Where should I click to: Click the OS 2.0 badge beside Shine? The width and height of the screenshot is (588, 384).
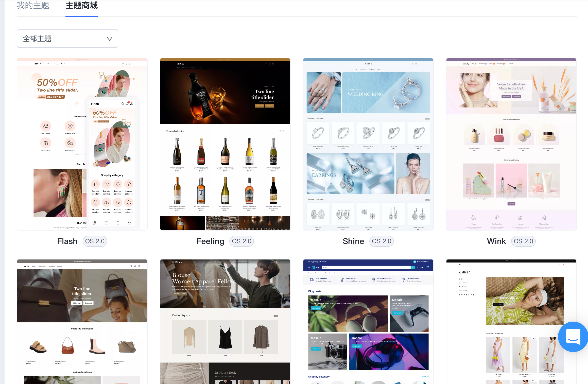(x=382, y=241)
